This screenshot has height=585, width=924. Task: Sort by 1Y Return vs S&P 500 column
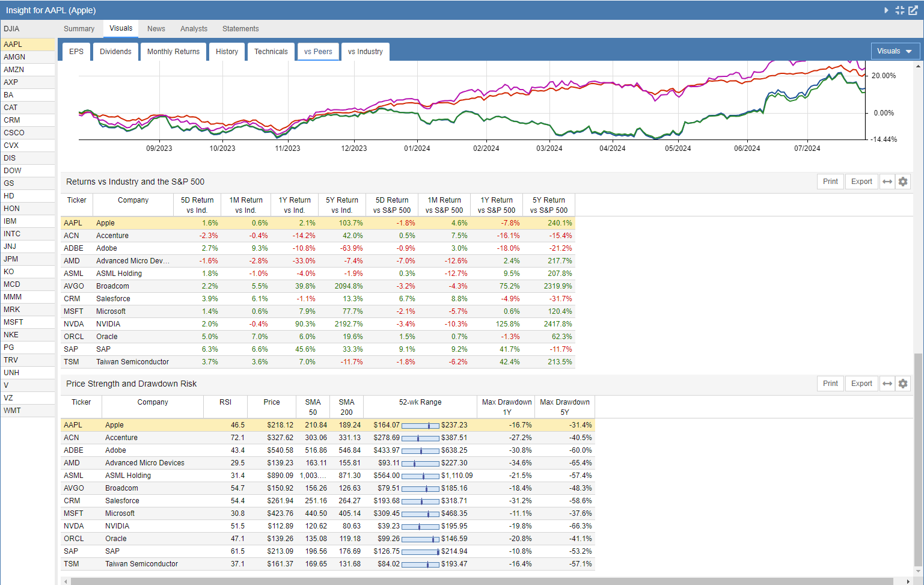click(497, 205)
